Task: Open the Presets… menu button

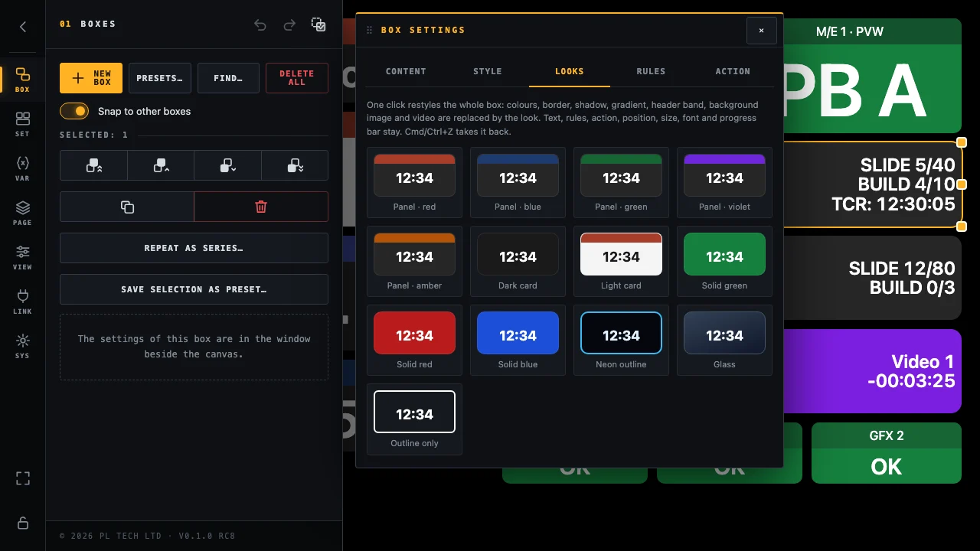Action: (x=160, y=78)
